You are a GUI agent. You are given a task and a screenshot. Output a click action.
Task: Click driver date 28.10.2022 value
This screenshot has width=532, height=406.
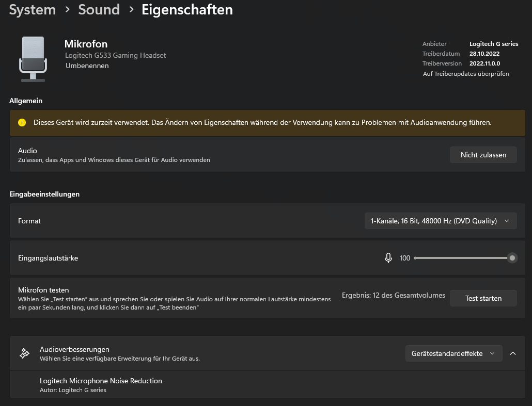click(484, 54)
